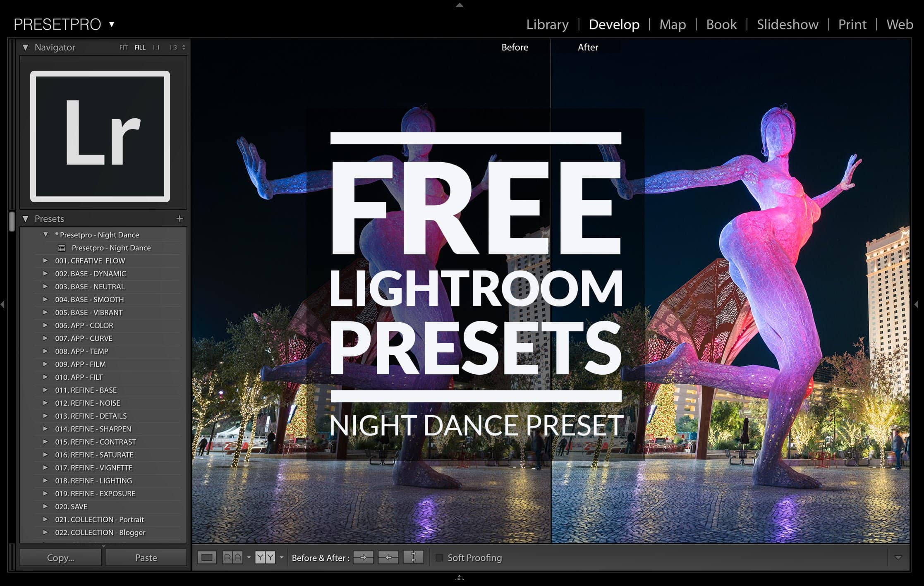Image resolution: width=924 pixels, height=586 pixels.
Task: Open the toolbar content menu triangle
Action: tap(898, 557)
